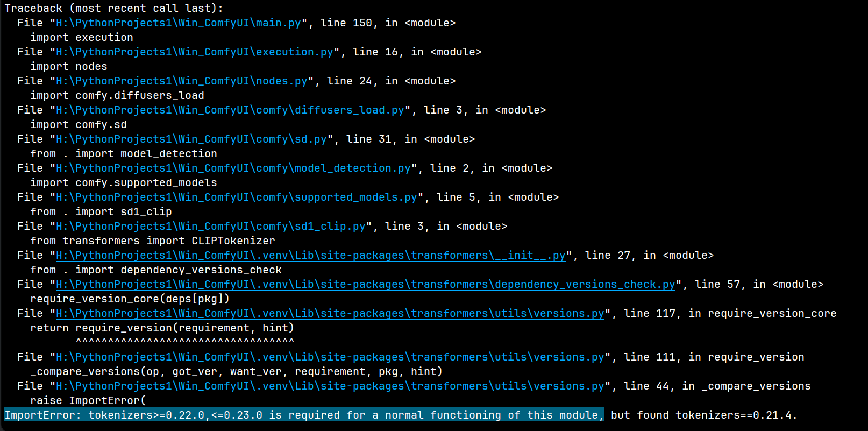Click the "raise ImportError(" line

coord(88,401)
